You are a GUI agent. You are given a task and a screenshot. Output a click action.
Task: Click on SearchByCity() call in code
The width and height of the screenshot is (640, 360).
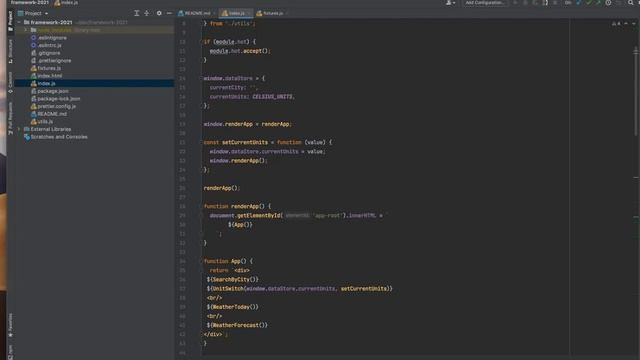tap(234, 280)
